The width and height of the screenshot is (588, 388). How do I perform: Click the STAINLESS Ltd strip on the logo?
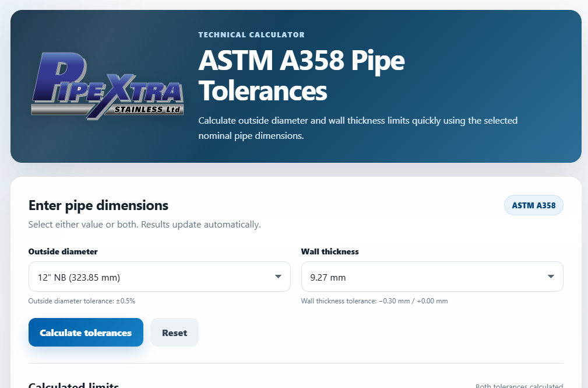pos(147,109)
